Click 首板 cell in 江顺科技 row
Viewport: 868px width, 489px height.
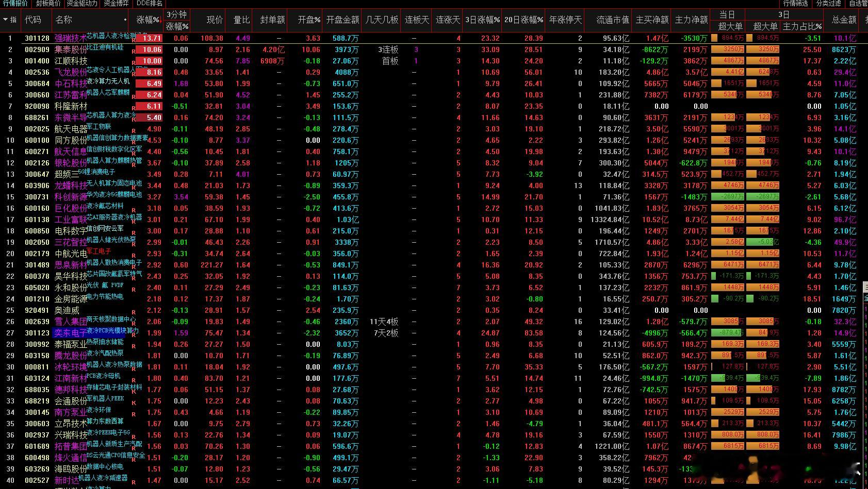coord(390,61)
